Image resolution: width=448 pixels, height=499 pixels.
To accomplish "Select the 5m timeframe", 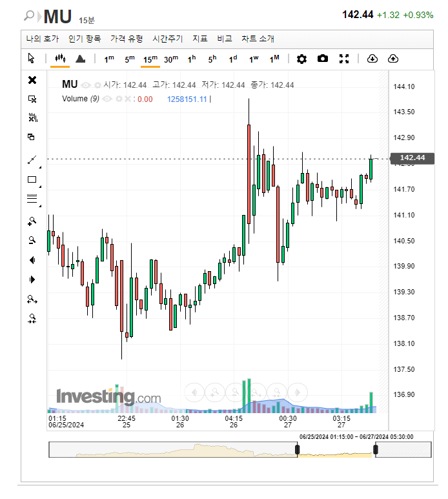I will pyautogui.click(x=130, y=59).
